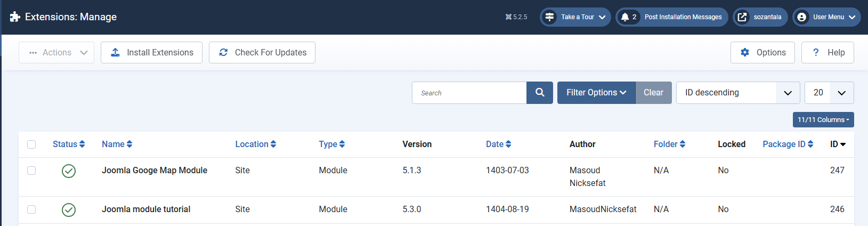Click ID 247 cell
The height and width of the screenshot is (226, 868).
(837, 171)
